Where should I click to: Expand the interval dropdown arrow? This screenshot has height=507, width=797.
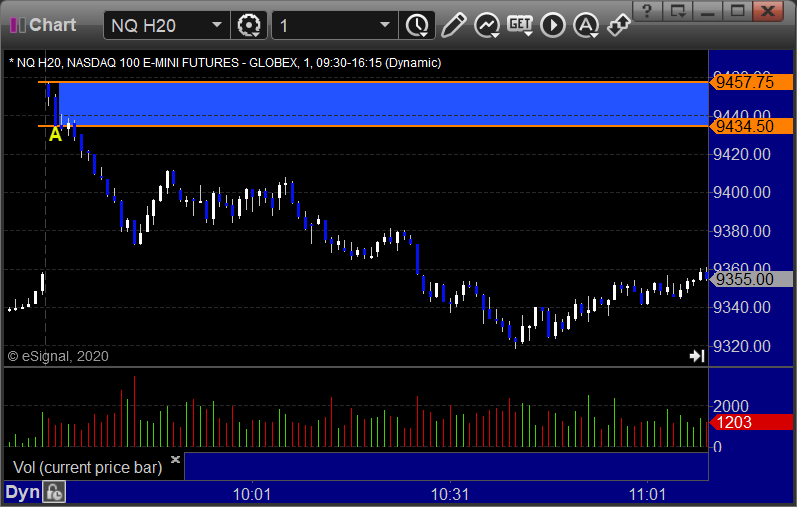(385, 25)
